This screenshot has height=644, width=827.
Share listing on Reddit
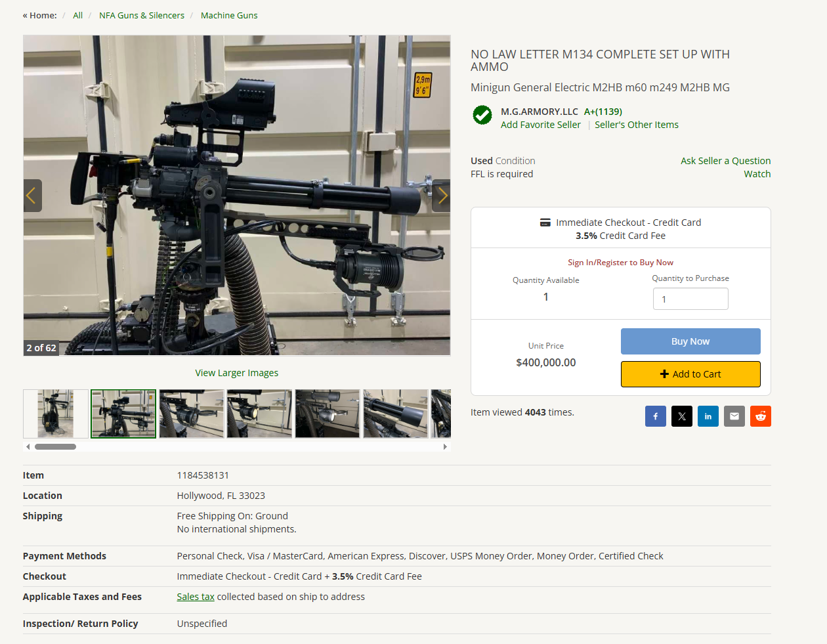click(x=760, y=416)
